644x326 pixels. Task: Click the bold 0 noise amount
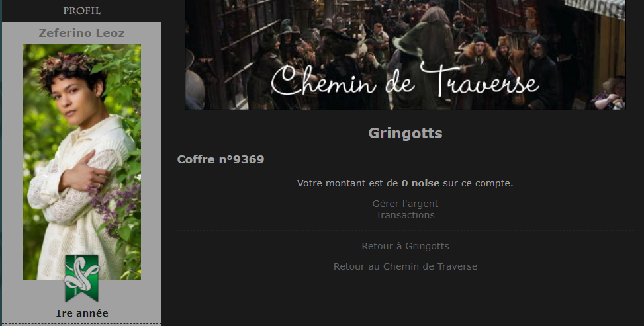[420, 183]
